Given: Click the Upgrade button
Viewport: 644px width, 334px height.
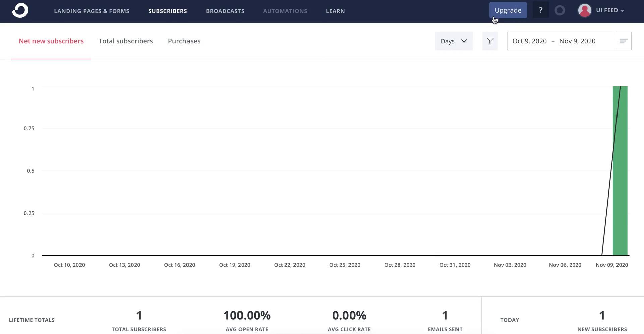Looking at the screenshot, I should pos(508,10).
